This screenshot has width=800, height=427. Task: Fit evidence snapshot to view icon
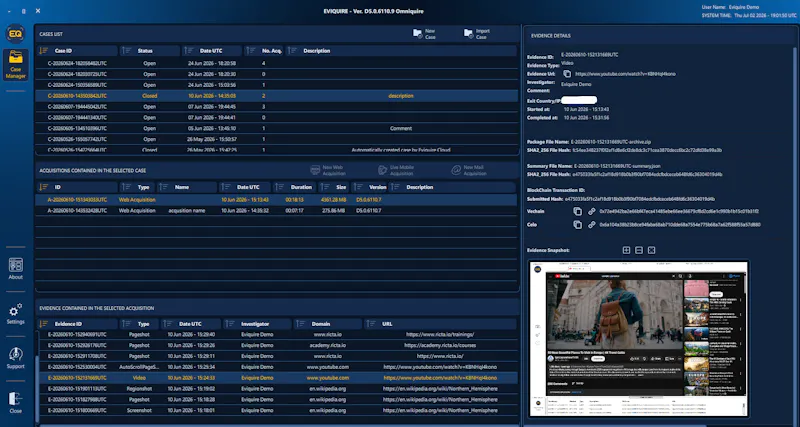click(x=651, y=250)
